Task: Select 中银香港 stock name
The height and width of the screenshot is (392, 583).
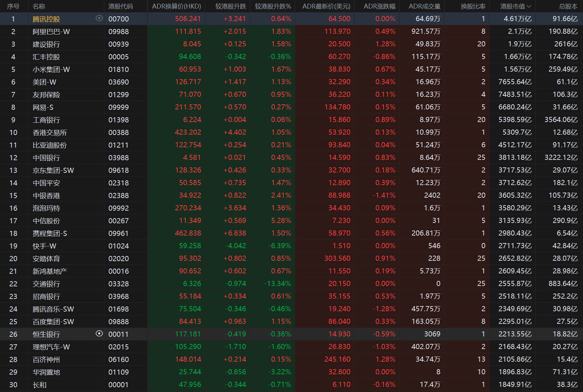Action: [x=46, y=196]
